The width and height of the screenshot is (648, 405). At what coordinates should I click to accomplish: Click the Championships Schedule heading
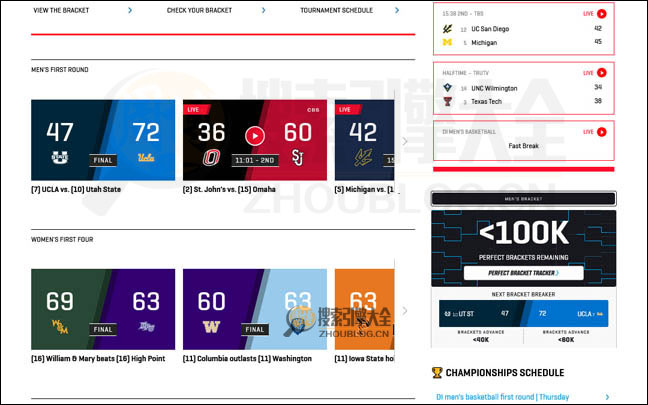click(505, 373)
